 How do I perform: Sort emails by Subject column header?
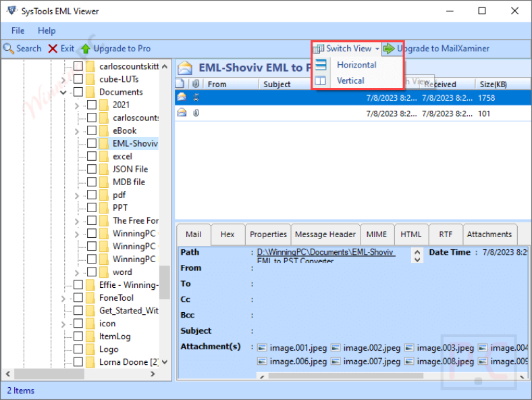pyautogui.click(x=286, y=84)
